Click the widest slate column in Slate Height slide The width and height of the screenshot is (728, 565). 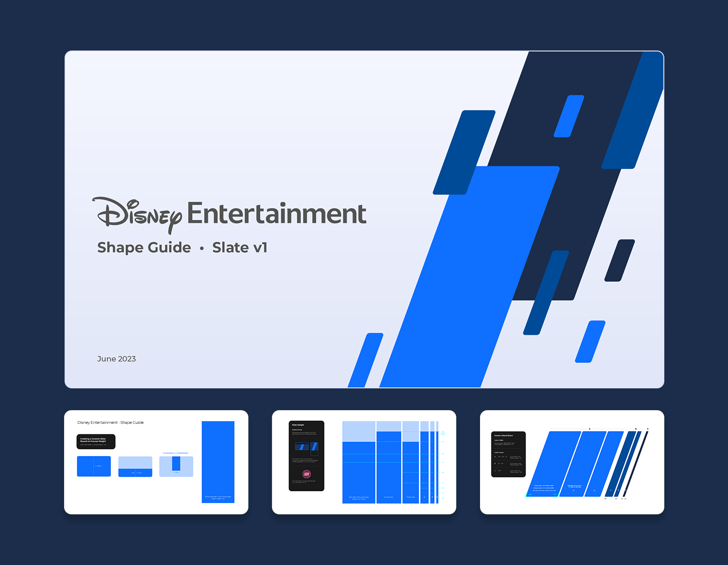(x=359, y=462)
